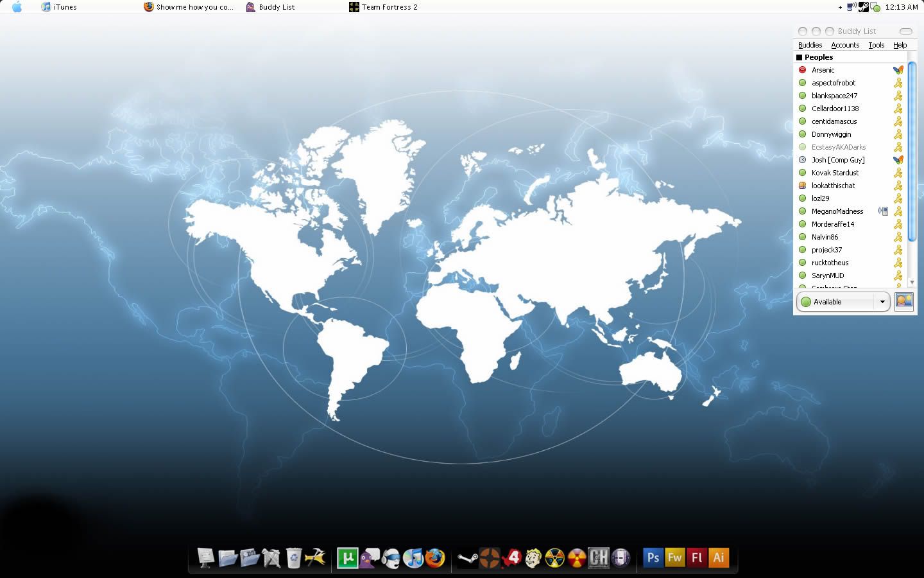Open the Help menu
The image size is (924, 578).
[900, 45]
